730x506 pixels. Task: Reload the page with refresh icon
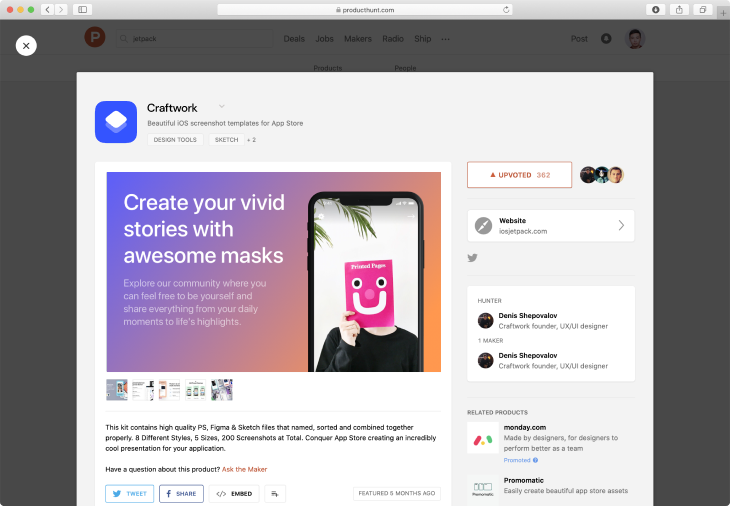pos(506,10)
